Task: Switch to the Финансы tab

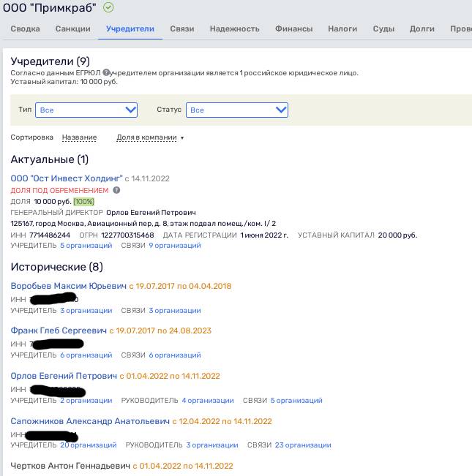Action: coord(293,29)
